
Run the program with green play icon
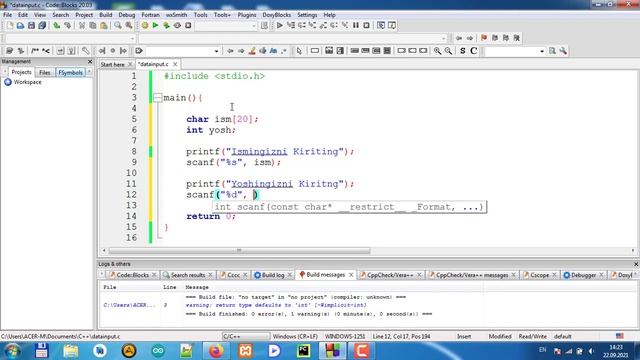point(156,26)
